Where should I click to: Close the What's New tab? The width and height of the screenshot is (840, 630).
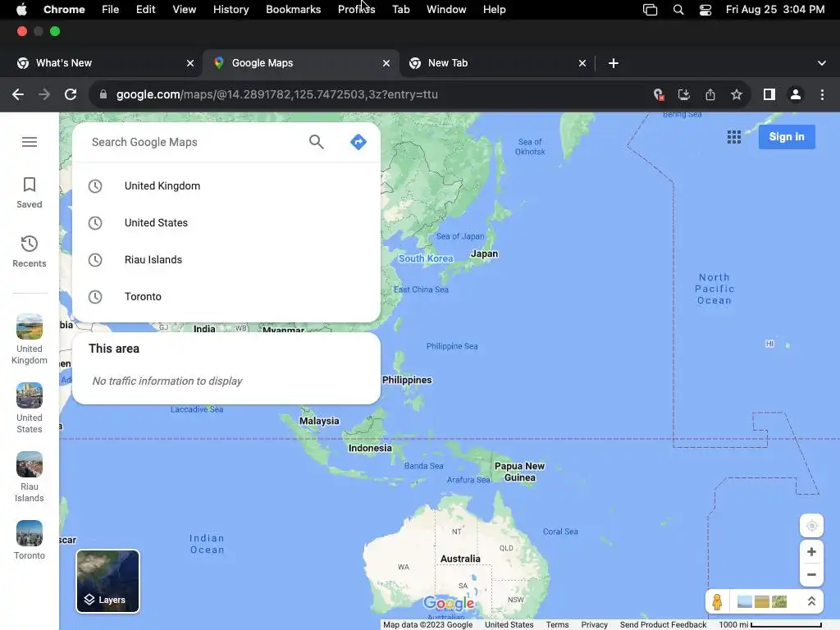click(190, 63)
